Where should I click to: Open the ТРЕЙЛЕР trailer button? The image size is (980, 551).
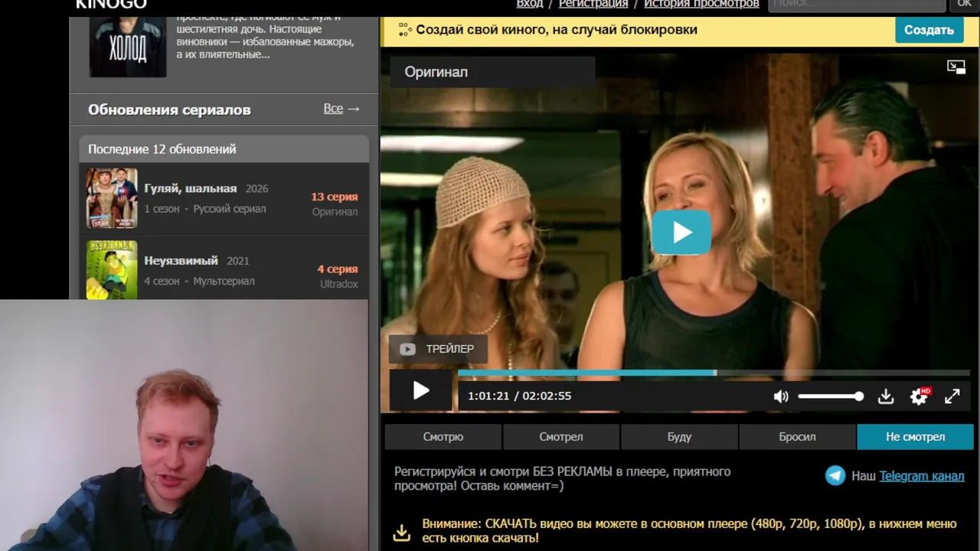pos(436,349)
